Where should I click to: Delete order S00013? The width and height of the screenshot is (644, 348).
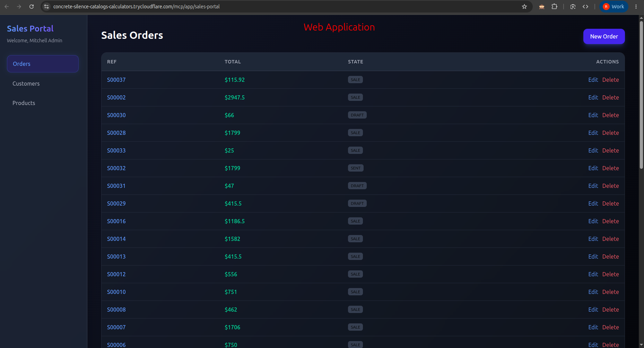610,256
